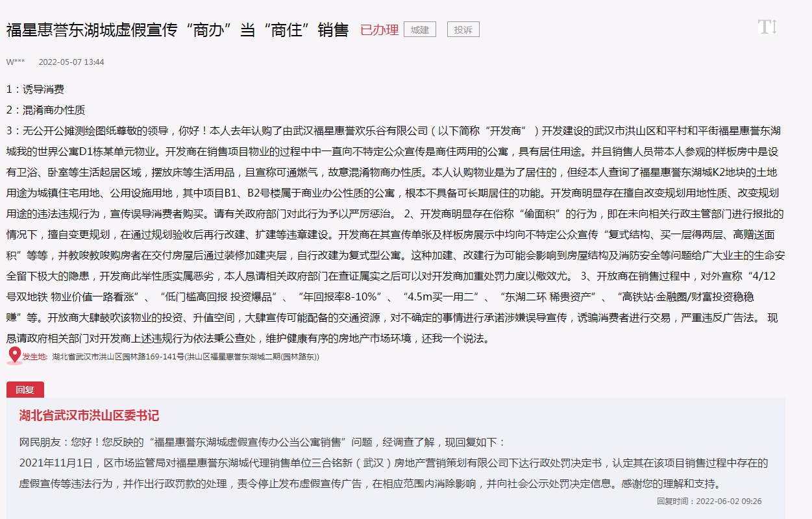Click the complaint title about 福星惠誉东湖城
812x519 pixels.
click(177, 30)
